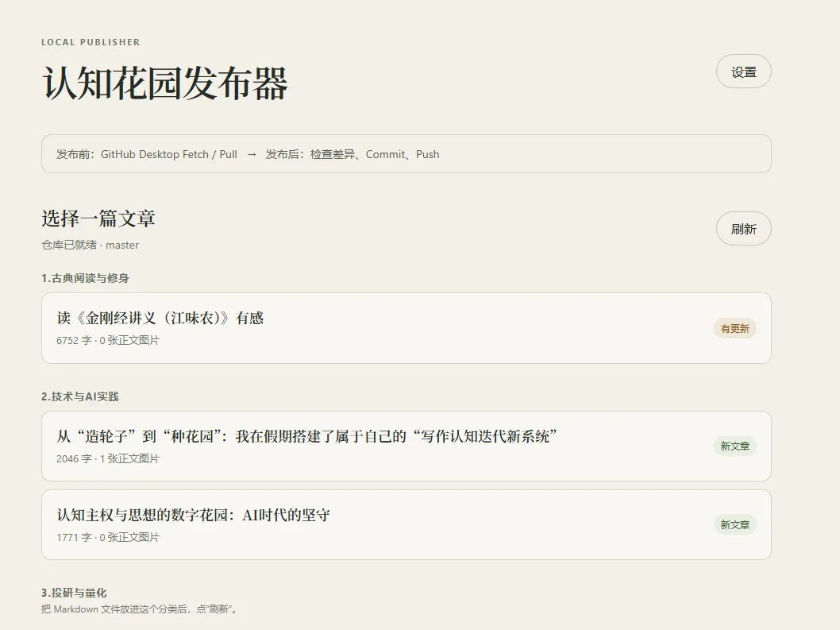Click 6752 字 · 0 张正文图片 info

[x=108, y=341]
